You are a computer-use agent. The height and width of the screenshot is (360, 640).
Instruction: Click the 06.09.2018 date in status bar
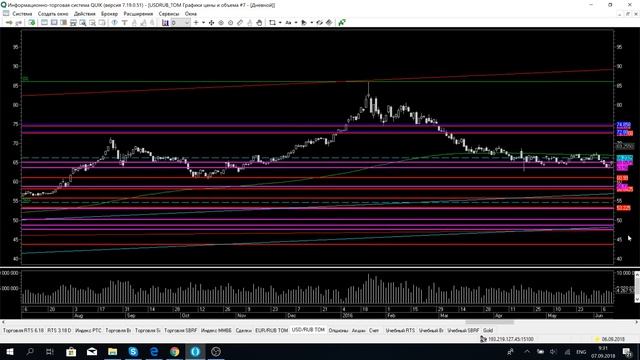point(613,339)
